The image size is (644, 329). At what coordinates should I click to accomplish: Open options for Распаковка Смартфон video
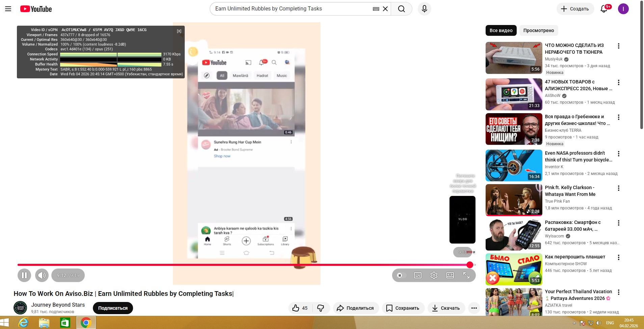click(x=619, y=223)
